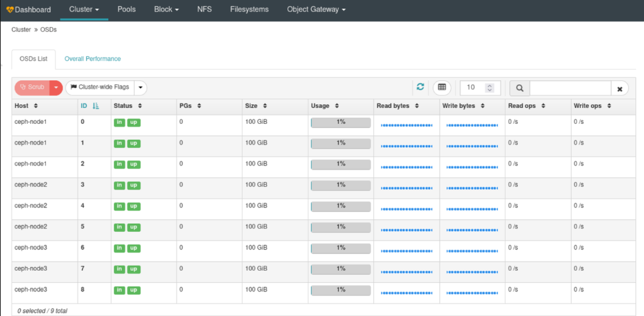Open the Pools menu item
The image size is (644, 316).
click(x=126, y=10)
